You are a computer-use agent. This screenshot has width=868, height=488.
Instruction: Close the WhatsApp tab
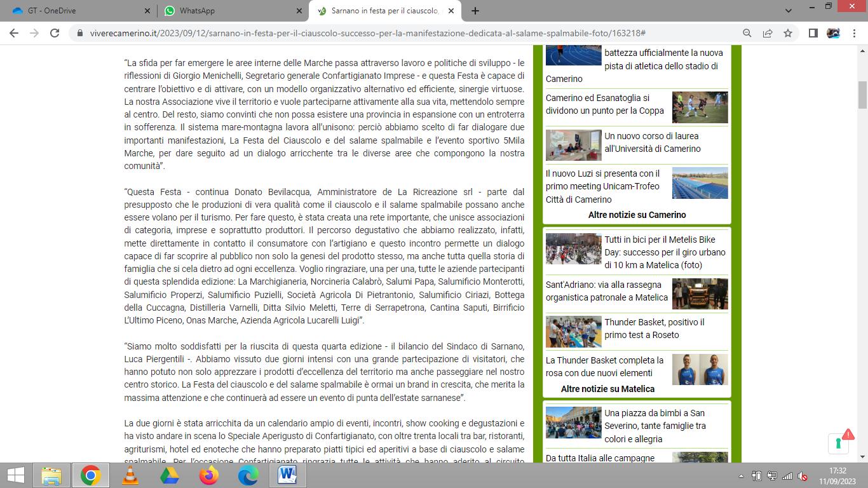tap(299, 11)
